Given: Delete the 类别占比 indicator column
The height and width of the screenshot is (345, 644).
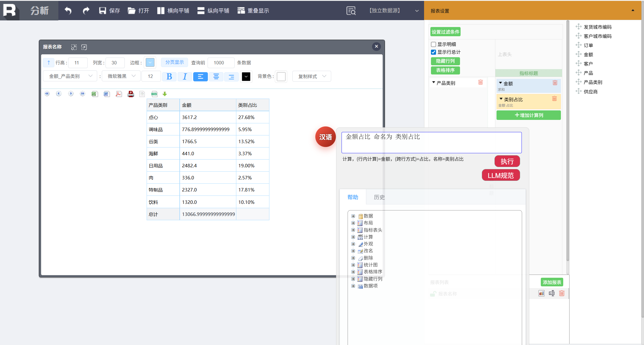Looking at the screenshot, I should (x=554, y=99).
